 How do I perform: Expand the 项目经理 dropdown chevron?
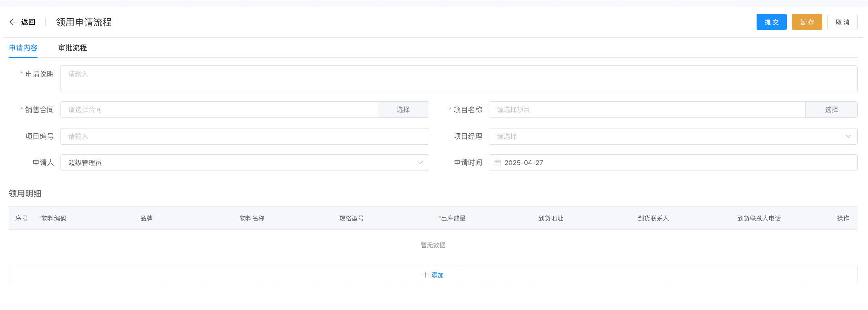click(848, 136)
